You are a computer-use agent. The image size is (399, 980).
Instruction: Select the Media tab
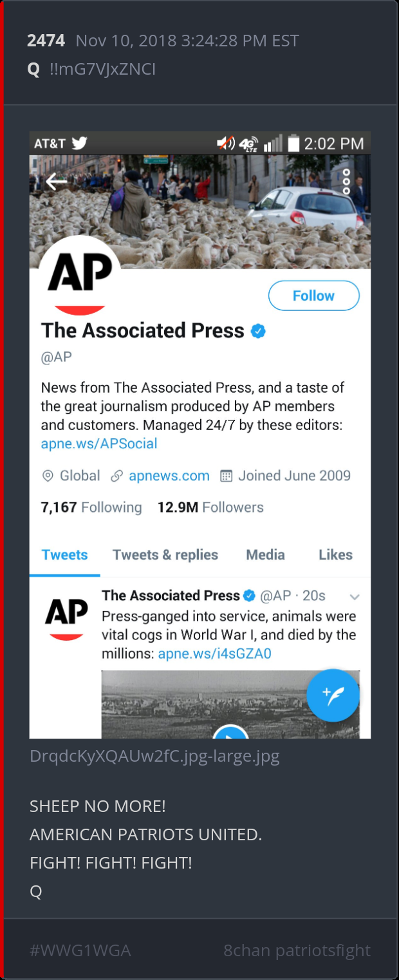coord(265,555)
